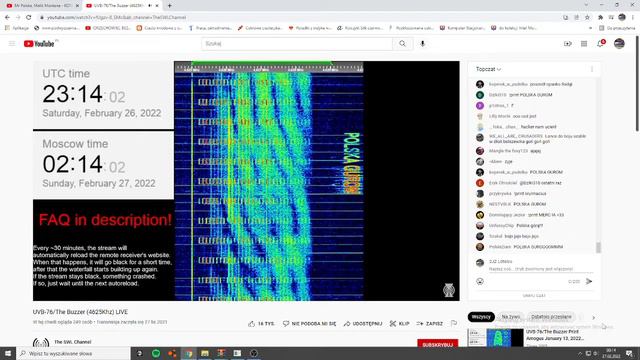Go back in the browser

pyautogui.click(x=7, y=17)
